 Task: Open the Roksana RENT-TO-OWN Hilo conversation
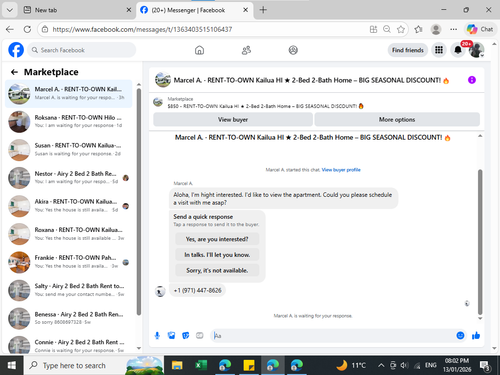[69, 122]
